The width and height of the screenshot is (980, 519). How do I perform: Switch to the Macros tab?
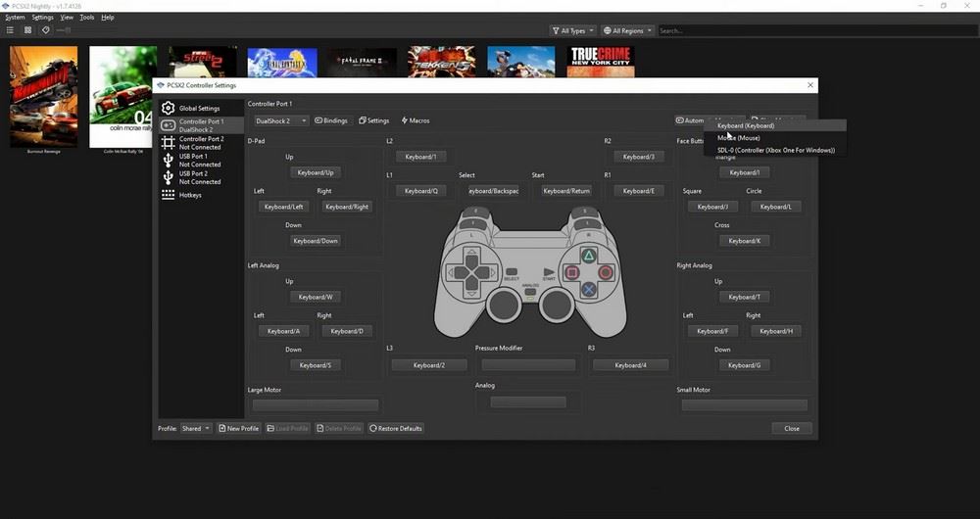[x=416, y=120]
